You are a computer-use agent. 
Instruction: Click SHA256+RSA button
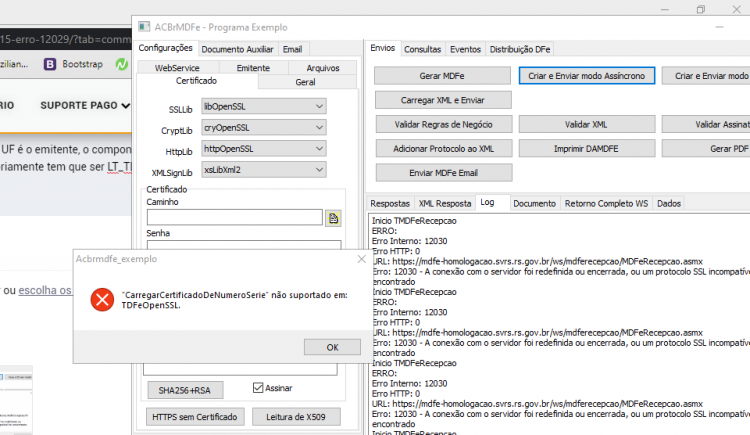tap(185, 390)
